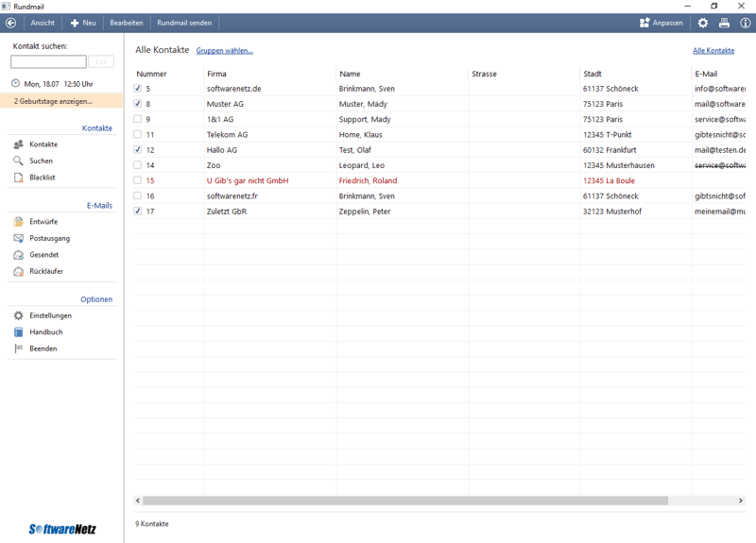This screenshot has width=756, height=543.
Task: Expand the 2 Geburtstage anzeigen notice
Action: (54, 101)
